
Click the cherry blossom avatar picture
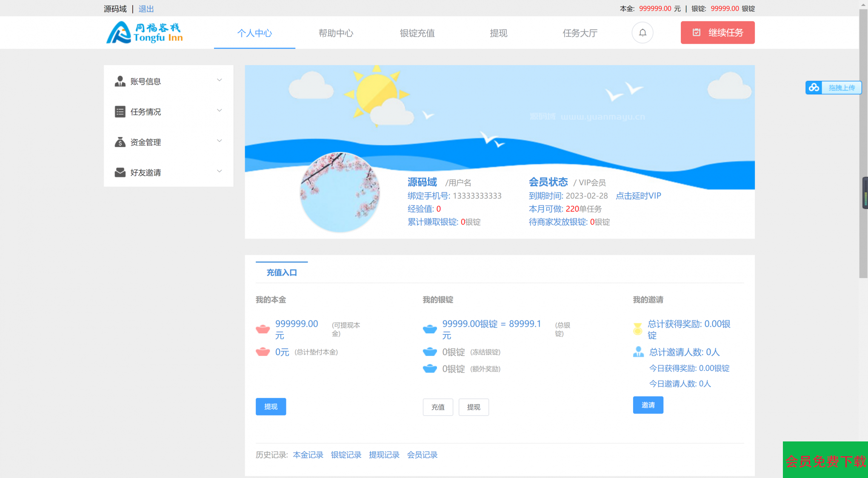[x=340, y=192]
